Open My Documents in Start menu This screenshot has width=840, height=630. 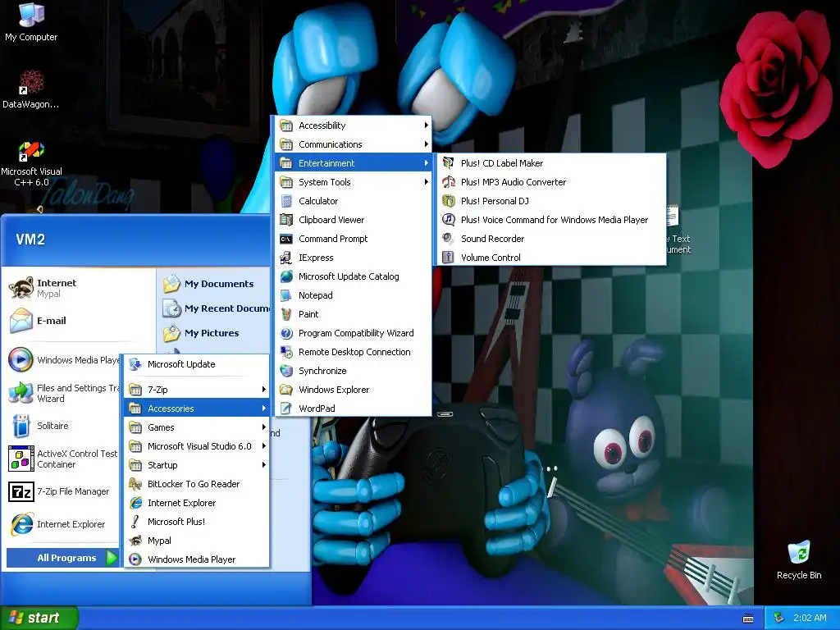coord(214,284)
